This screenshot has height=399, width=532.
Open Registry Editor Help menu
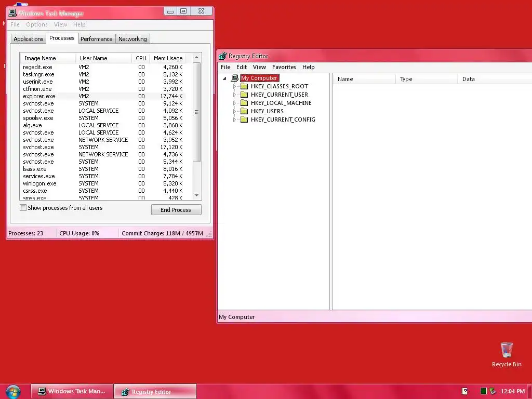tap(309, 67)
